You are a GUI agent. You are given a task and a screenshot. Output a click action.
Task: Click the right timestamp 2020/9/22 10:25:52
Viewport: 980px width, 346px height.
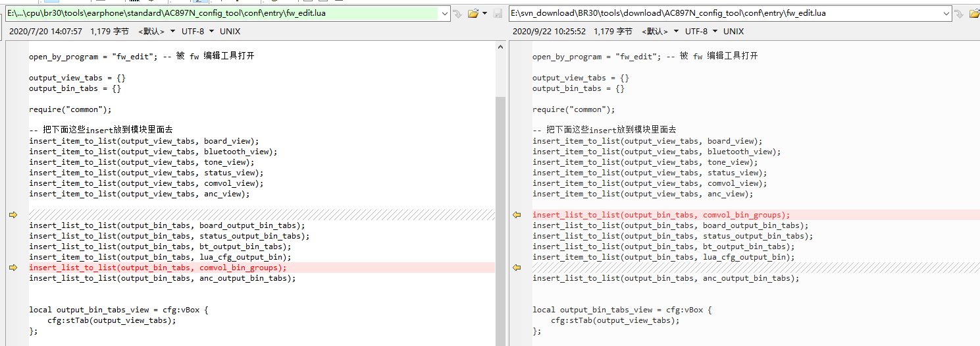pos(549,31)
